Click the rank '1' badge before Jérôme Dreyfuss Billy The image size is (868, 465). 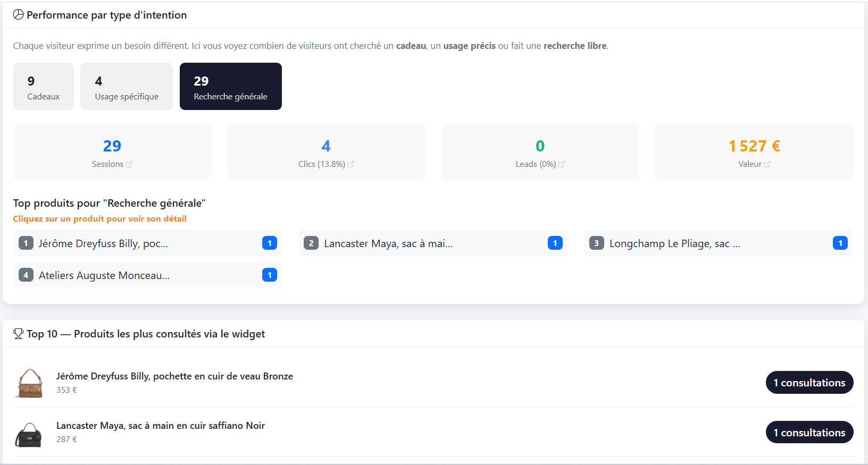tap(26, 243)
